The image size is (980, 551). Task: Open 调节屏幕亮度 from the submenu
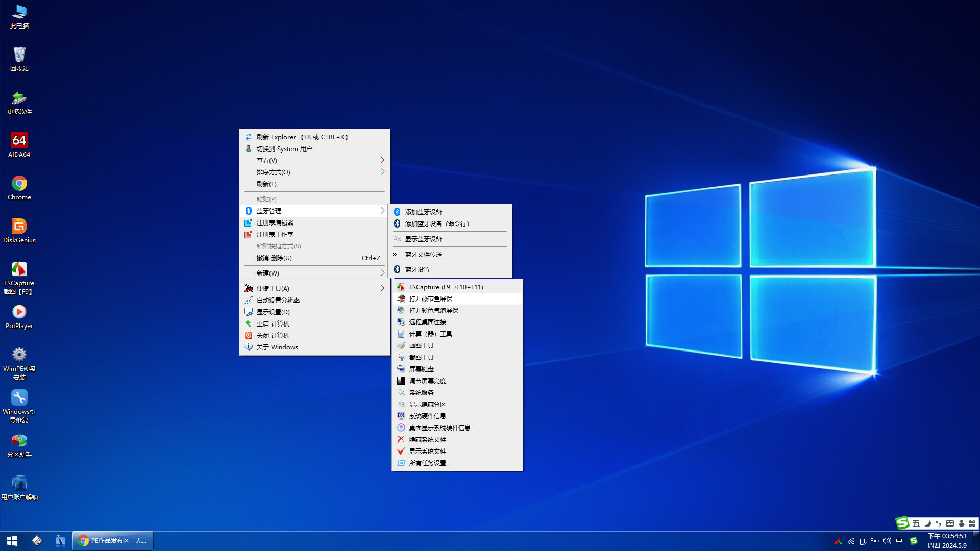pos(457,381)
